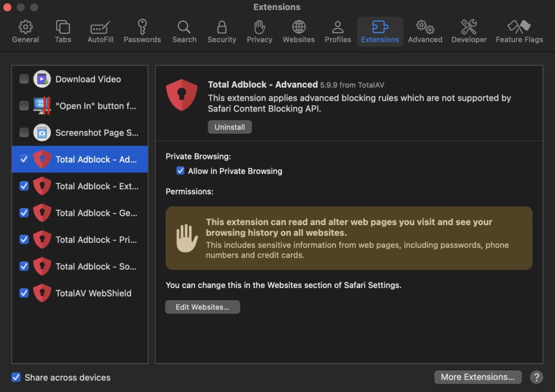The width and height of the screenshot is (555, 392).
Task: Open the Profiles person icon
Action: coord(338,27)
